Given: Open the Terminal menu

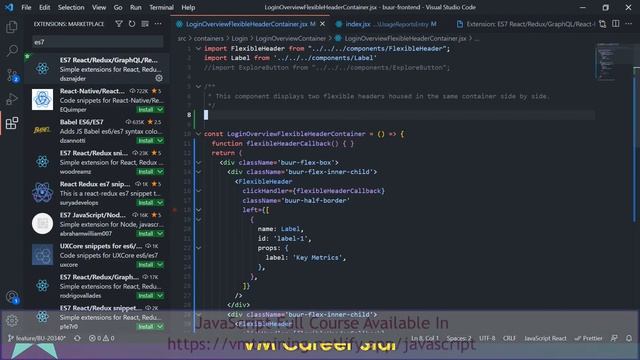Looking at the screenshot, I should click(x=161, y=7).
